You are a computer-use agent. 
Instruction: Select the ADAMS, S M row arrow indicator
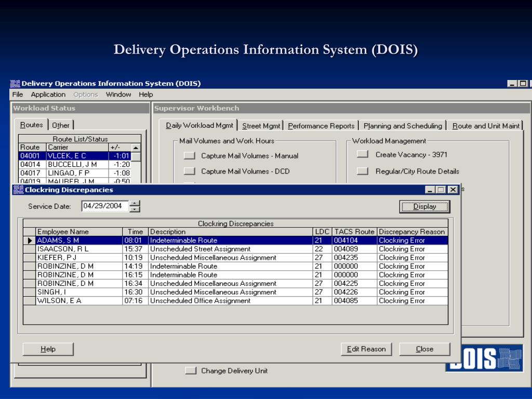point(30,241)
